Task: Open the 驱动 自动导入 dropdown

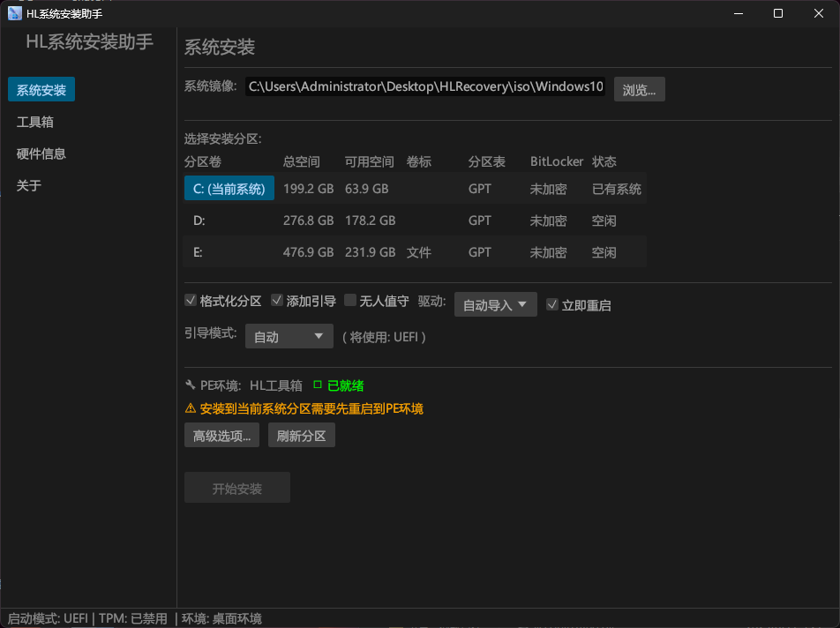Action: 495,305
